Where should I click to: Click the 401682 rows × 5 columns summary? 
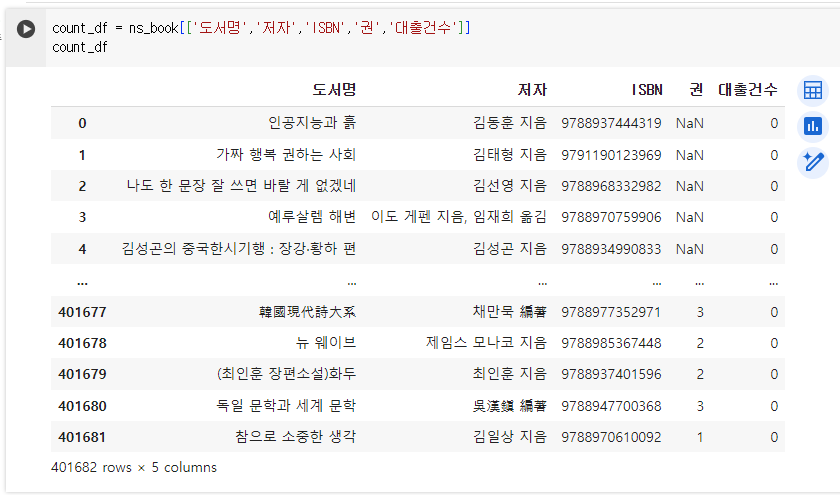pyautogui.click(x=134, y=468)
